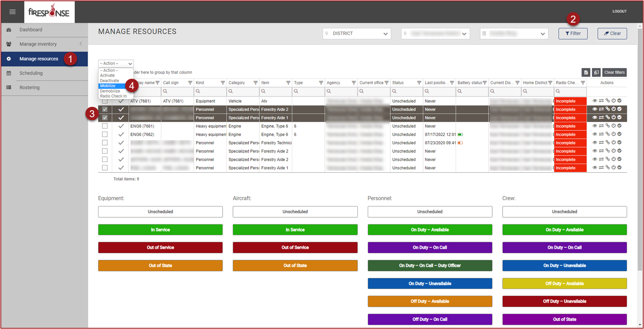Tick the checkbox for ENG6 (7662) row

[105, 134]
